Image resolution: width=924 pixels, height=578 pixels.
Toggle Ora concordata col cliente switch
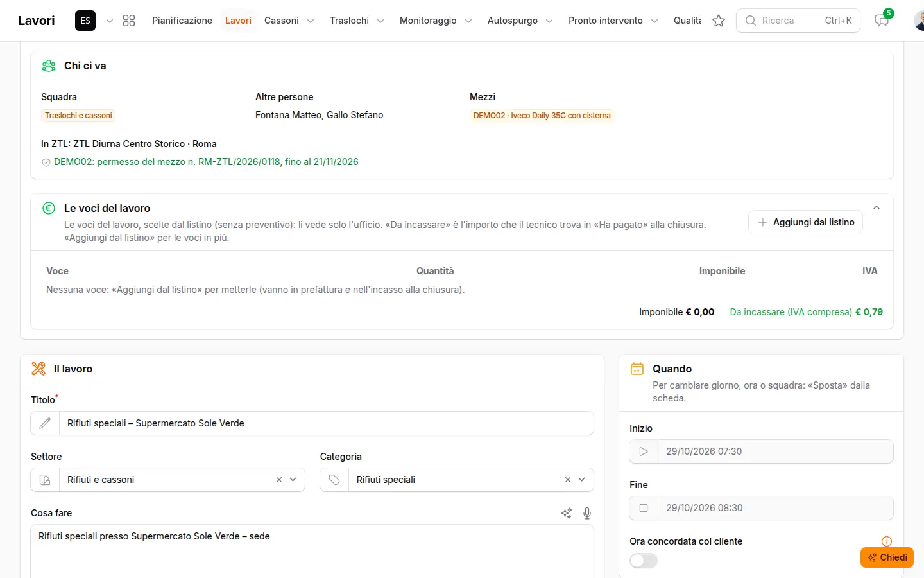click(644, 561)
